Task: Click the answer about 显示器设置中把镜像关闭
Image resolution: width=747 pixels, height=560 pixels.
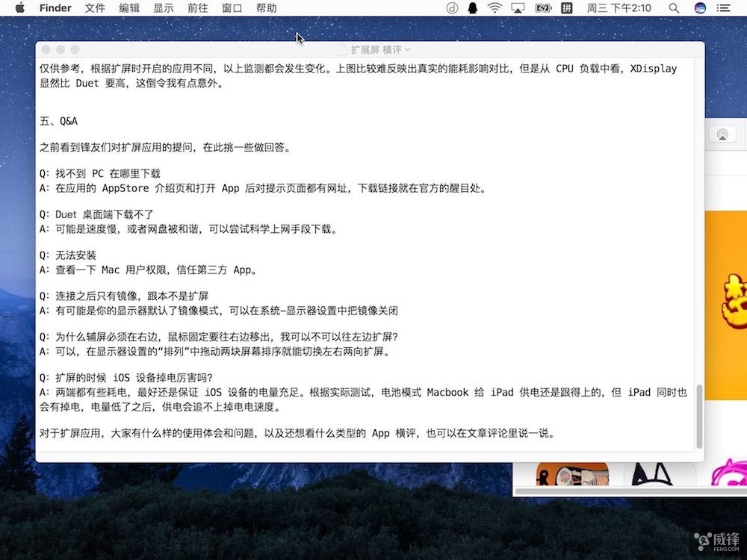Action: (x=219, y=311)
